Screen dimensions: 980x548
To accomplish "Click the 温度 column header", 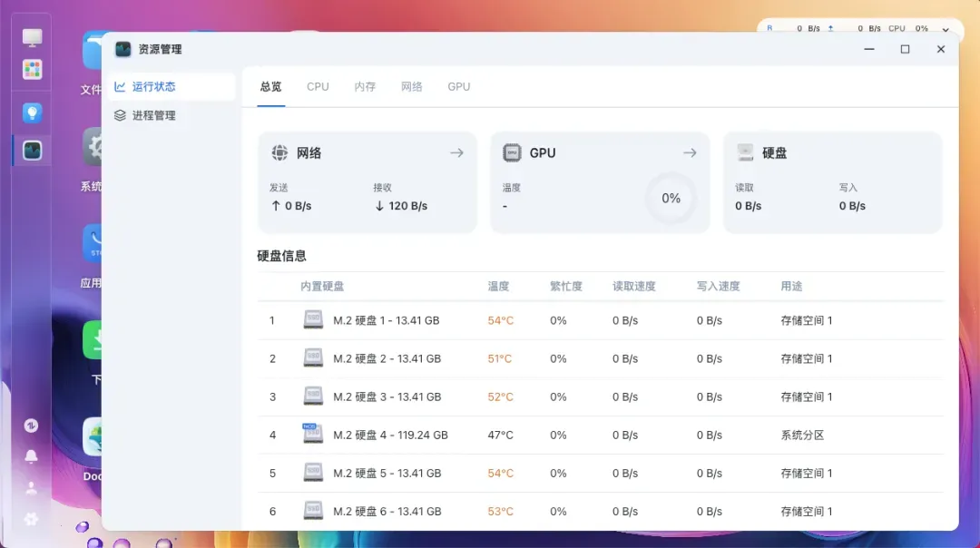I will click(498, 287).
